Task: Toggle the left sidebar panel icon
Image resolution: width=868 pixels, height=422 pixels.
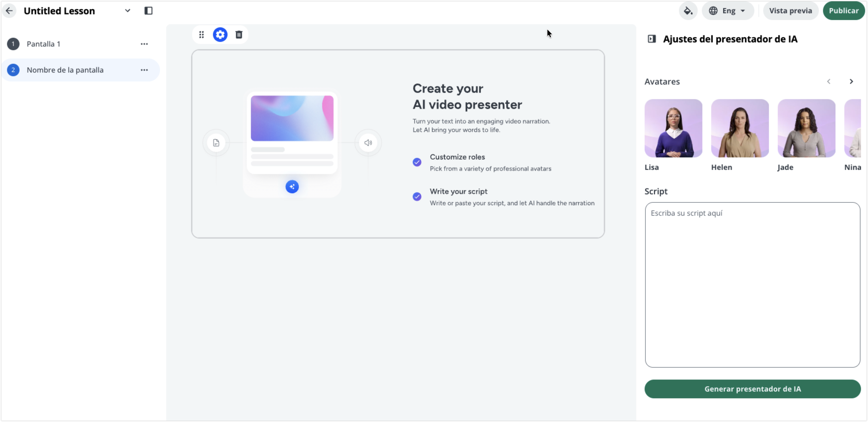Action: tap(148, 11)
